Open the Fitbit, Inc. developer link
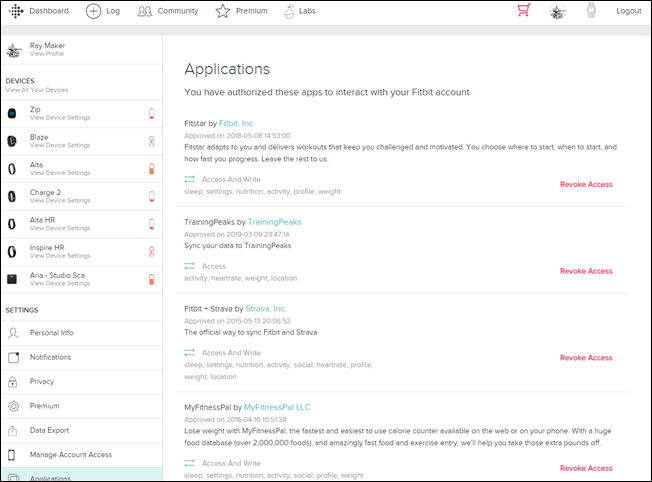 tap(237, 124)
